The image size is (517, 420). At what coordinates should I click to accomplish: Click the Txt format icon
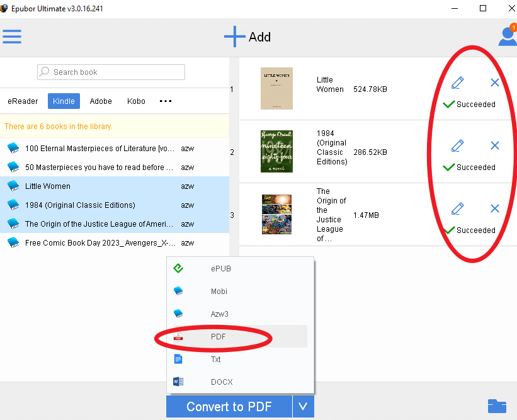[178, 359]
